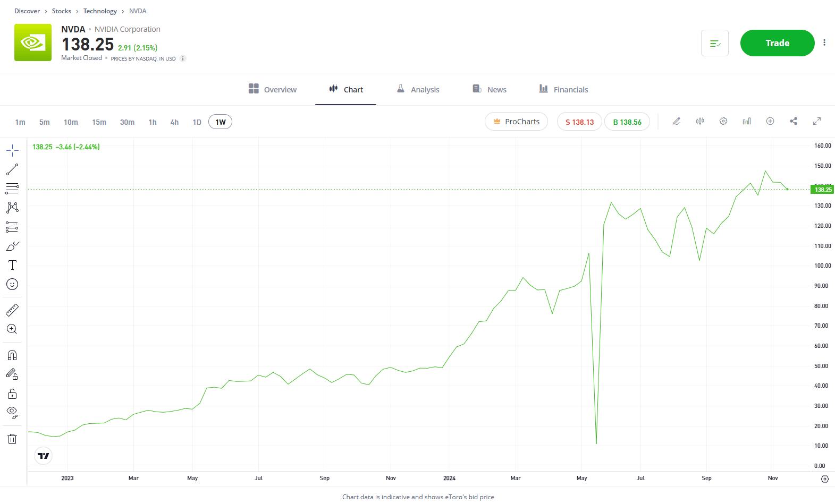Switch to the Overview tab

pyautogui.click(x=273, y=89)
